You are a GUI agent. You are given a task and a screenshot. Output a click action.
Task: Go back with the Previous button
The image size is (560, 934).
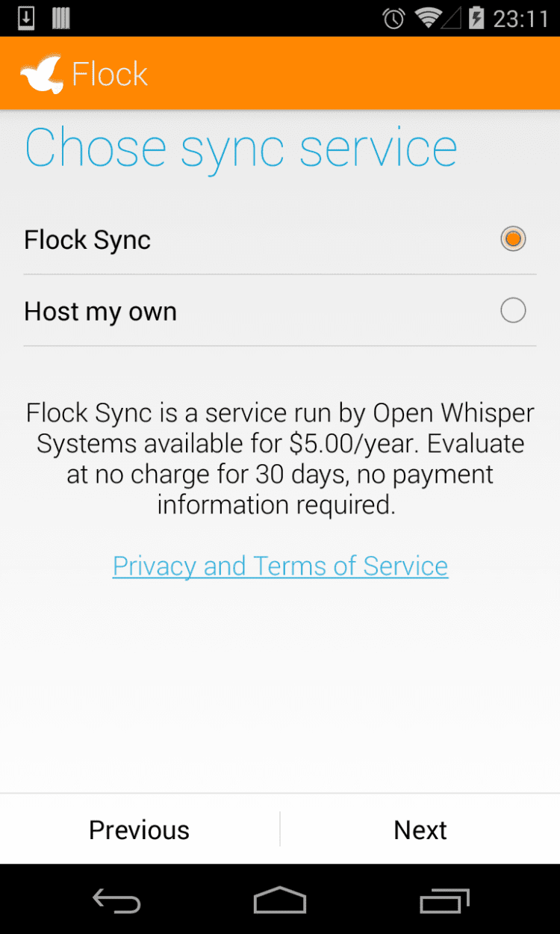tap(140, 829)
